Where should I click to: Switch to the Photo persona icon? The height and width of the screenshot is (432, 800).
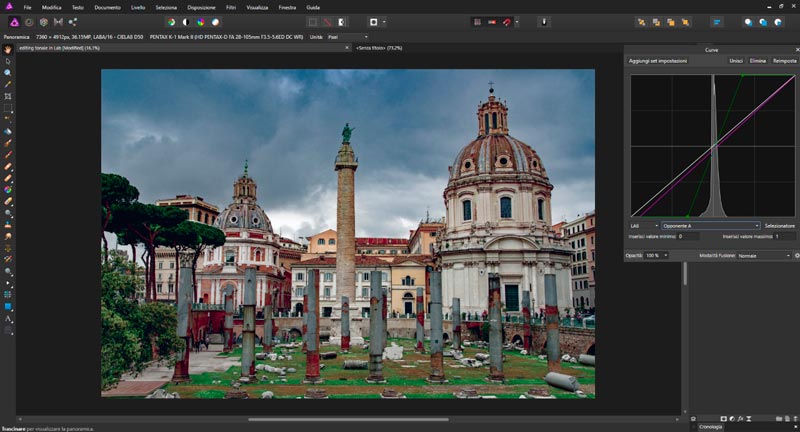coord(14,22)
